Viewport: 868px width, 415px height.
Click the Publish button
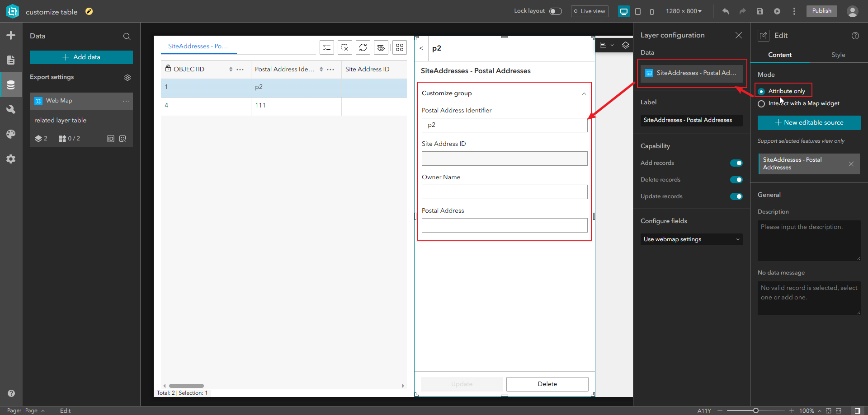(x=821, y=11)
